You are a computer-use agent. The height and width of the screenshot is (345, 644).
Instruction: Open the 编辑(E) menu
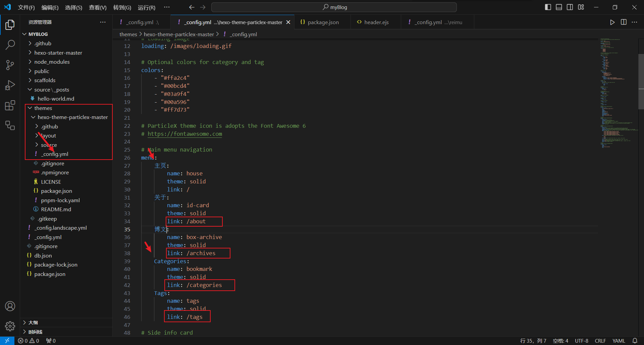50,7
